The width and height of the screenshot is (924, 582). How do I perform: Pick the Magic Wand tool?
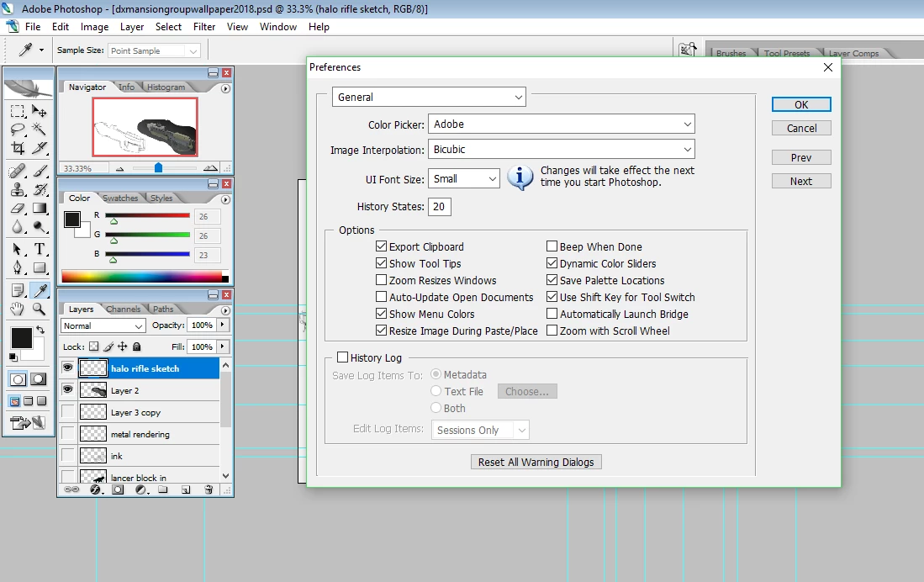[40, 130]
